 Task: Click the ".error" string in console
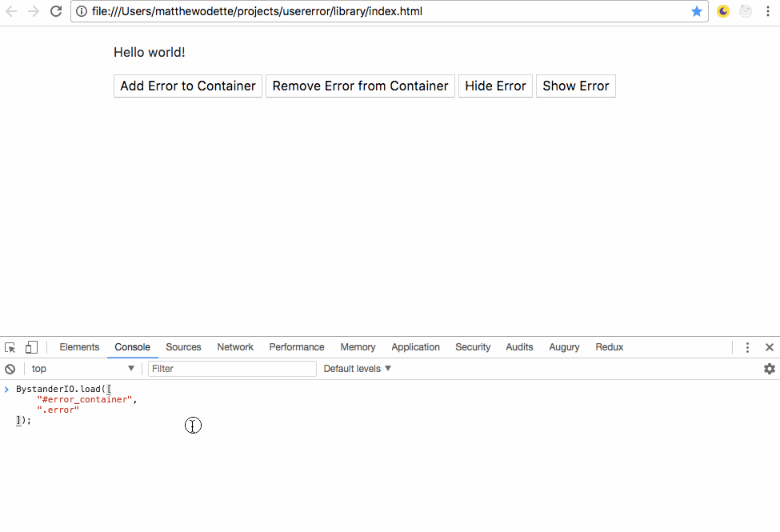[x=58, y=410]
